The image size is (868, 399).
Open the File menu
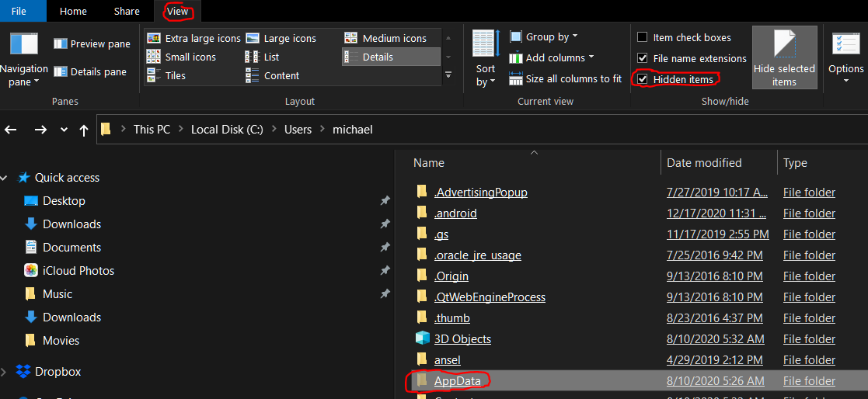coord(19,11)
